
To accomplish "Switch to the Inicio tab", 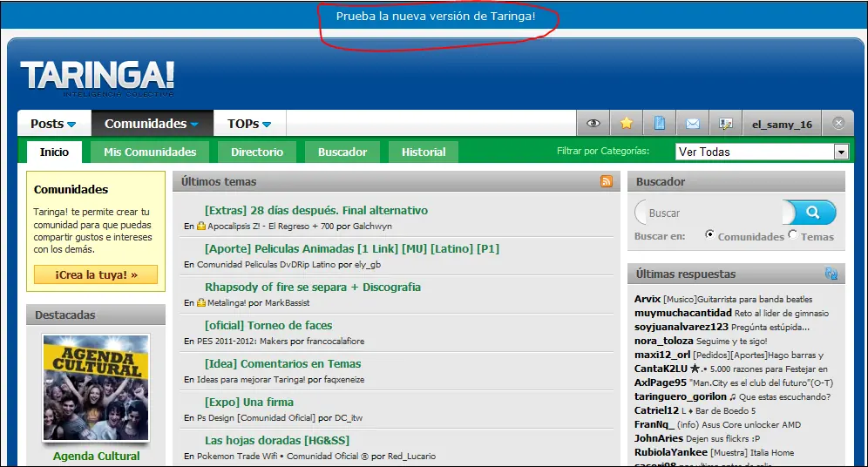I will pyautogui.click(x=54, y=152).
